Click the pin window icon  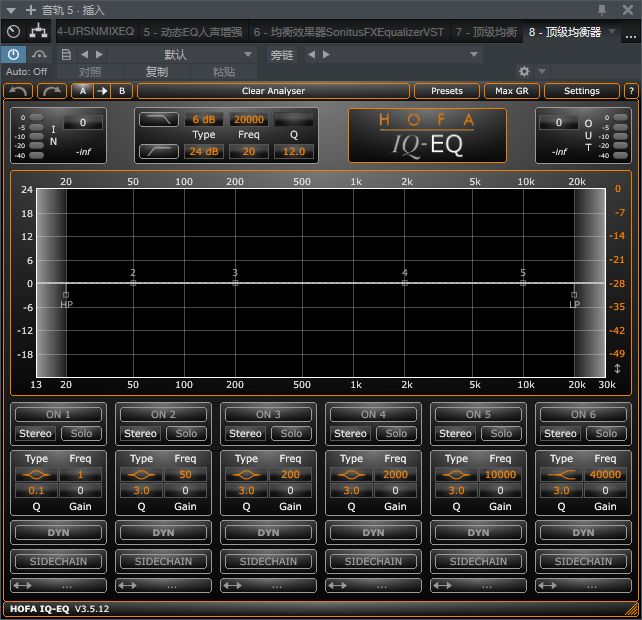coord(601,10)
